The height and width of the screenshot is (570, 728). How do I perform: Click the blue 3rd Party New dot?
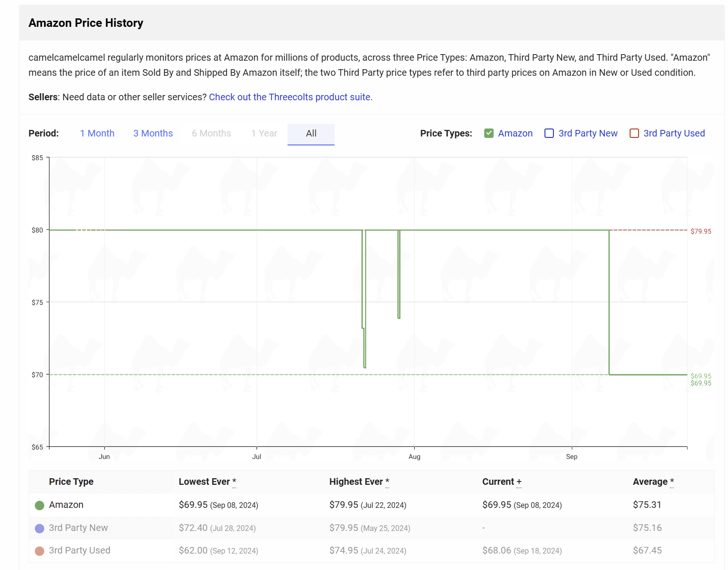pos(40,529)
